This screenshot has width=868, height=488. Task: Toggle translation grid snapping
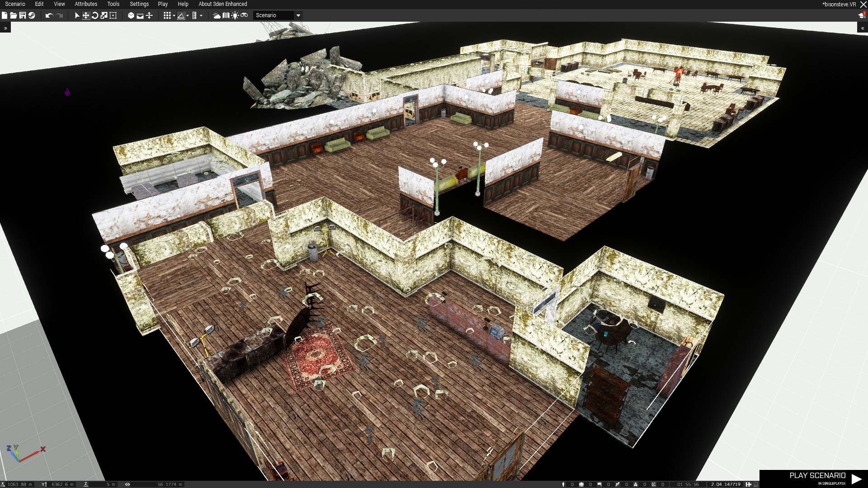tap(167, 15)
